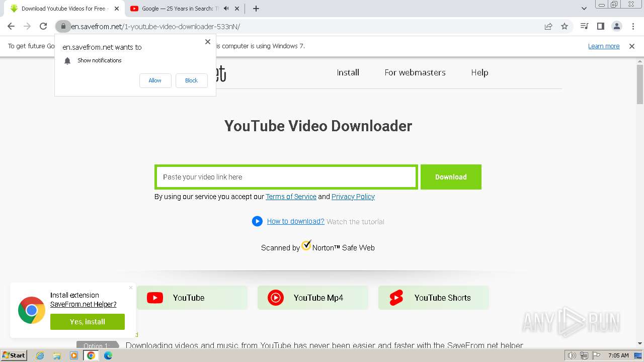
Task: Open the Privacy Policy link
Action: 353,197
